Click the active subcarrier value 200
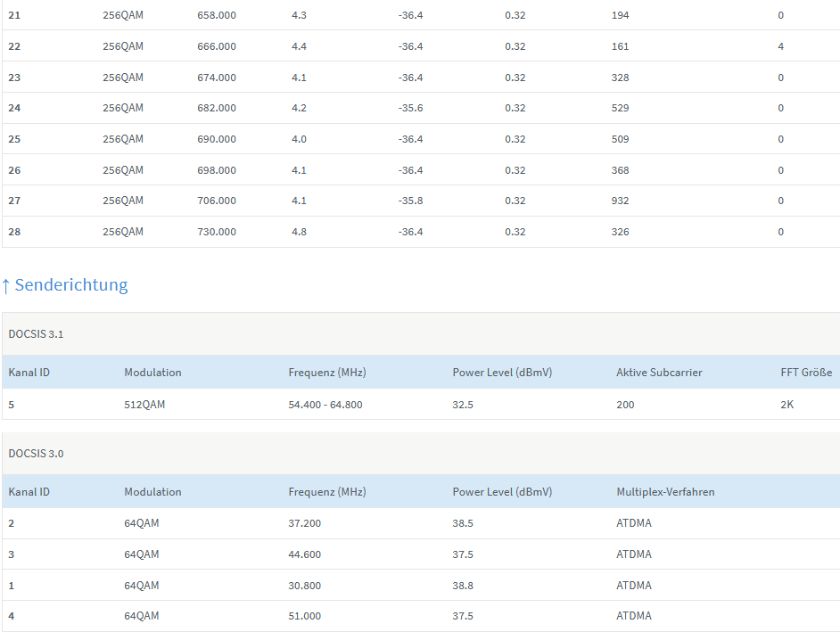This screenshot has width=840, height=632. [x=625, y=405]
